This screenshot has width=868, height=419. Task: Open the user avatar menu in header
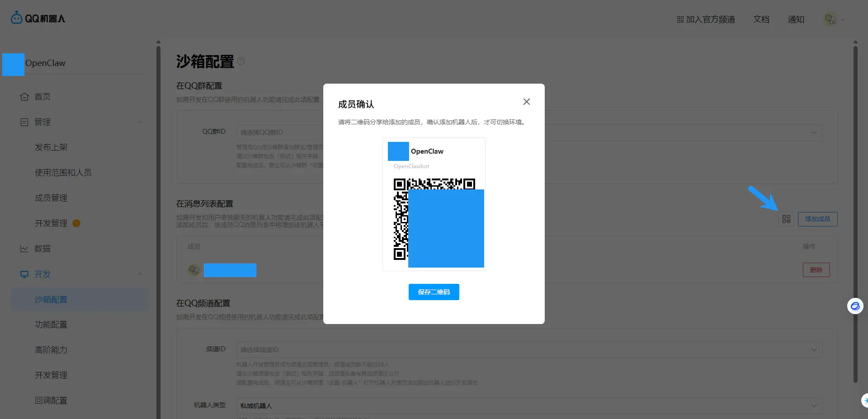833,19
